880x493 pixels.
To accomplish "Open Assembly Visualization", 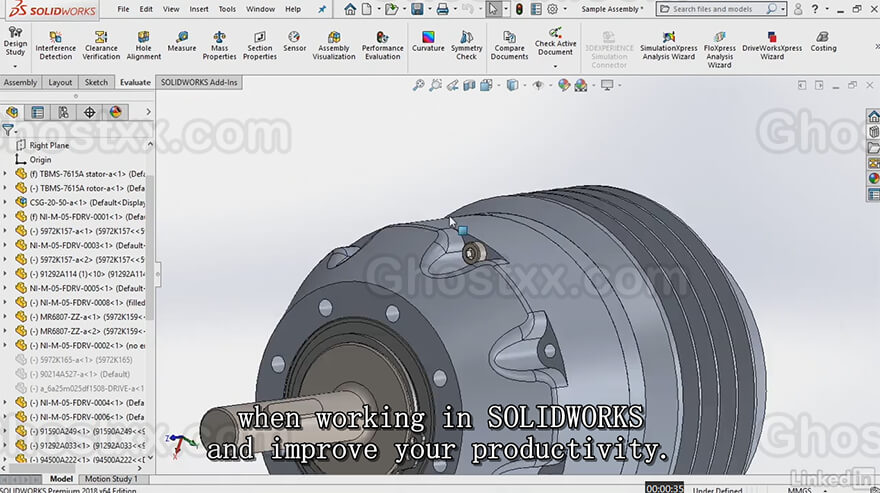I will [x=334, y=46].
